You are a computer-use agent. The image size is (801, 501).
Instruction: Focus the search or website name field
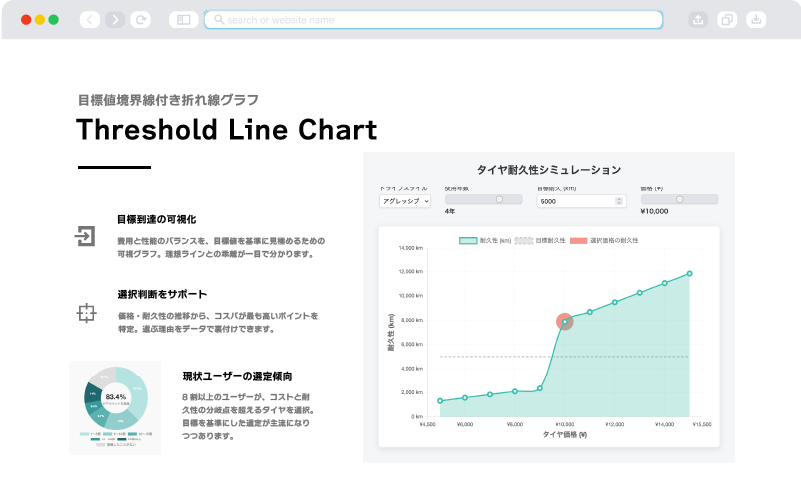pyautogui.click(x=433, y=20)
